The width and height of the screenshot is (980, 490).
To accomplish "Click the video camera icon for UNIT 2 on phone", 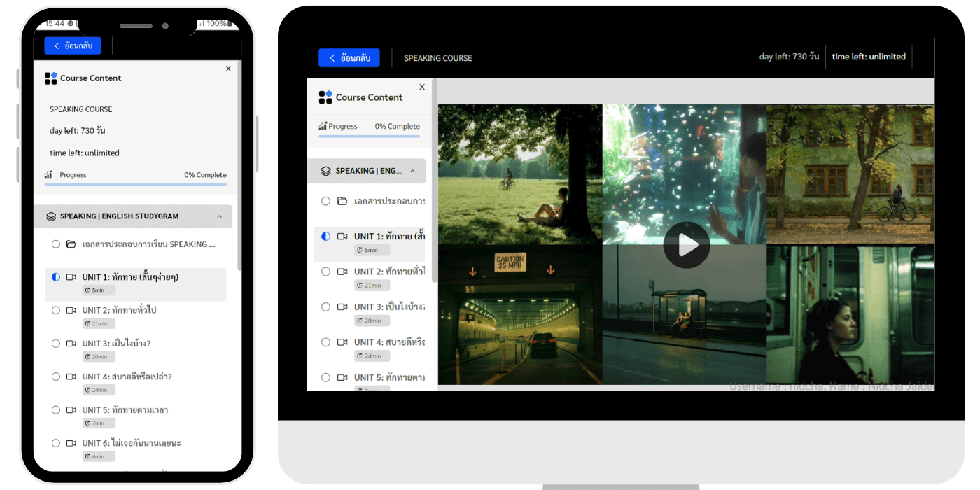I will coord(71,310).
